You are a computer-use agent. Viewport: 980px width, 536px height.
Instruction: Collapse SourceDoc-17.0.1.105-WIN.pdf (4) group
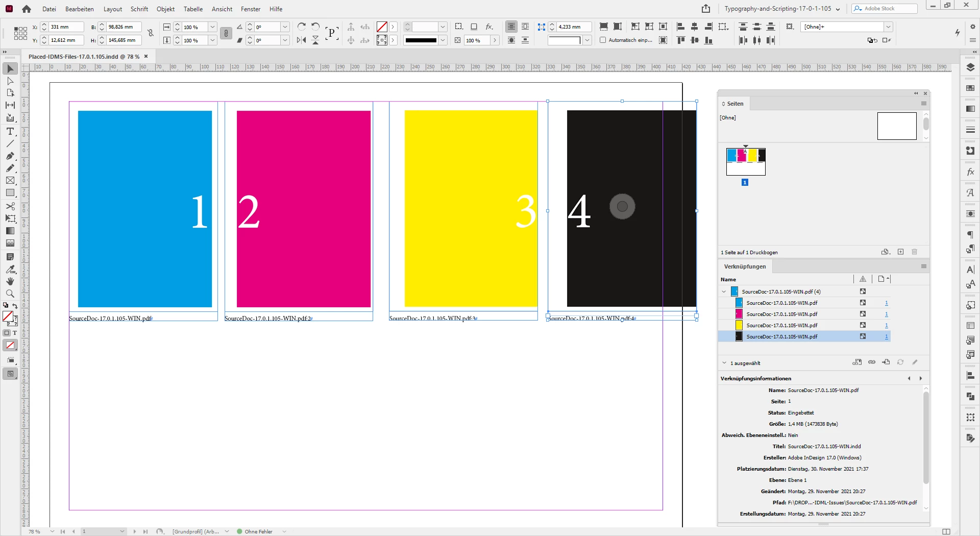tap(724, 291)
